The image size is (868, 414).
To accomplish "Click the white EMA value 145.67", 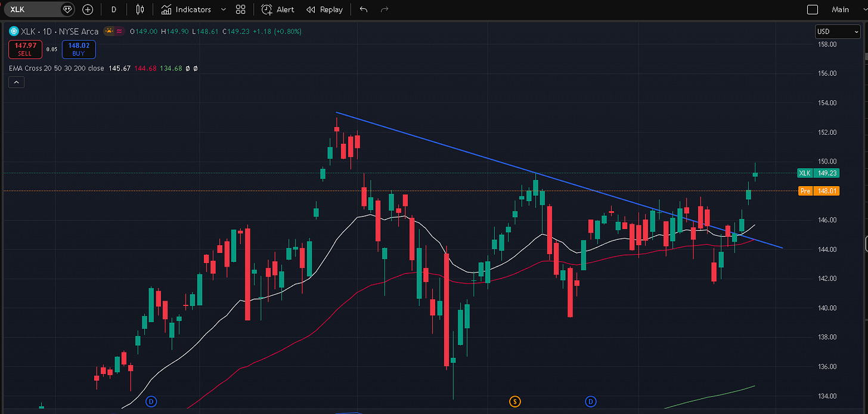I will [x=119, y=69].
